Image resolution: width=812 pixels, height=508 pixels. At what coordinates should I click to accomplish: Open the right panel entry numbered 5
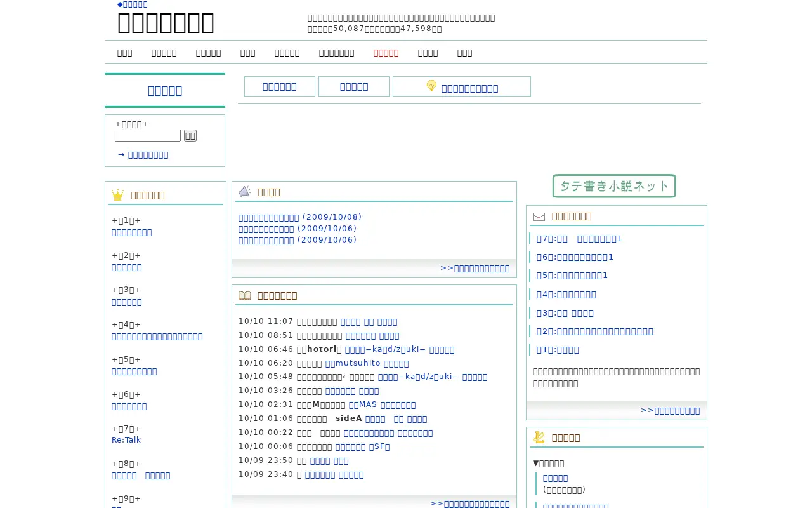coord(572,276)
